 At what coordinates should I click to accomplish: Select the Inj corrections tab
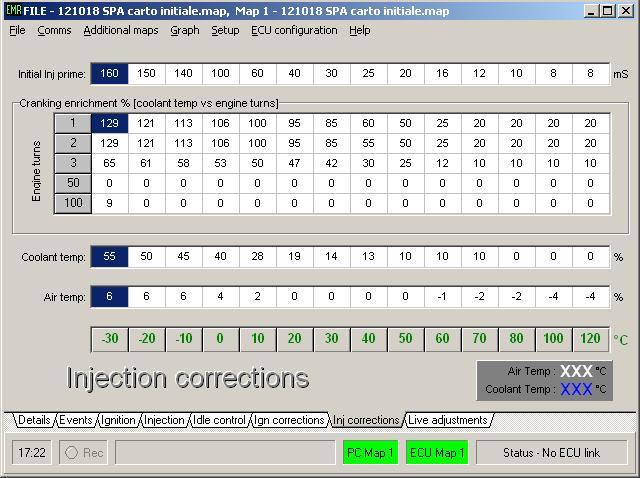pos(366,420)
